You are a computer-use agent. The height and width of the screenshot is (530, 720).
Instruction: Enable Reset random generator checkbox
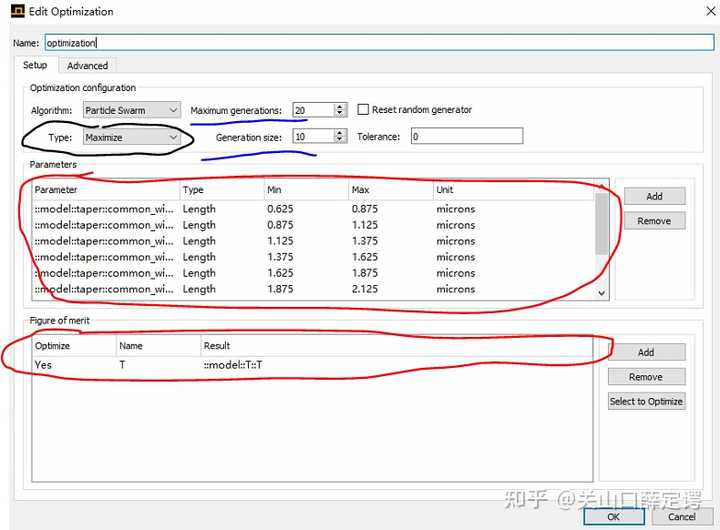[363, 109]
